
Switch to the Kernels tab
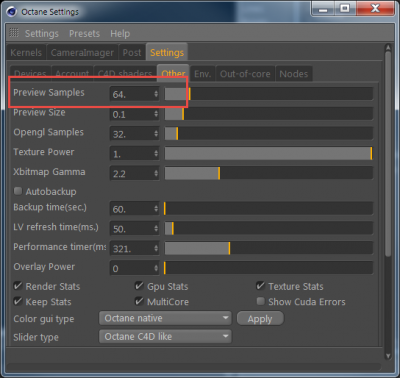(x=26, y=53)
